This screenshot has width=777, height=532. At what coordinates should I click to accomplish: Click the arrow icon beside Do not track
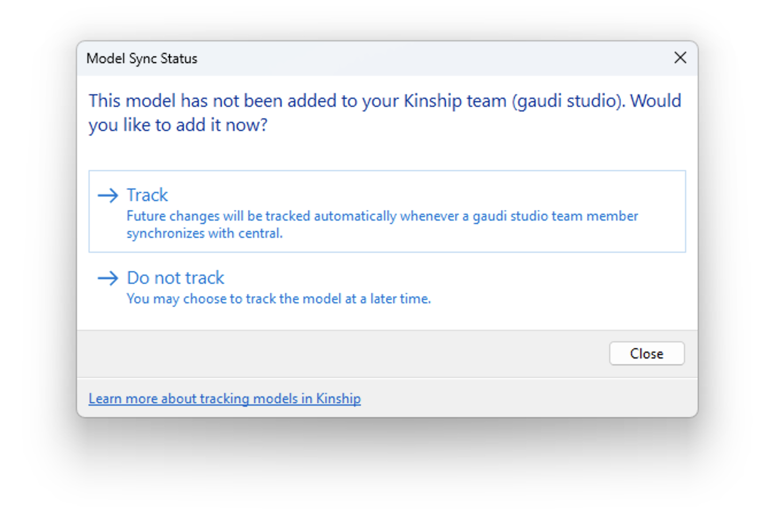pos(107,279)
